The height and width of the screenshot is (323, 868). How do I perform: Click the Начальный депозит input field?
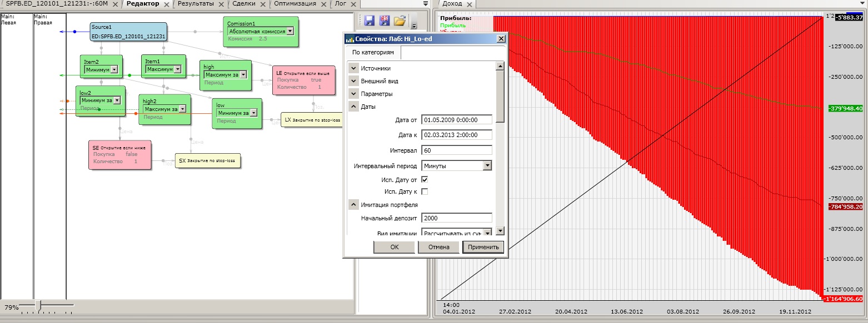tap(457, 218)
